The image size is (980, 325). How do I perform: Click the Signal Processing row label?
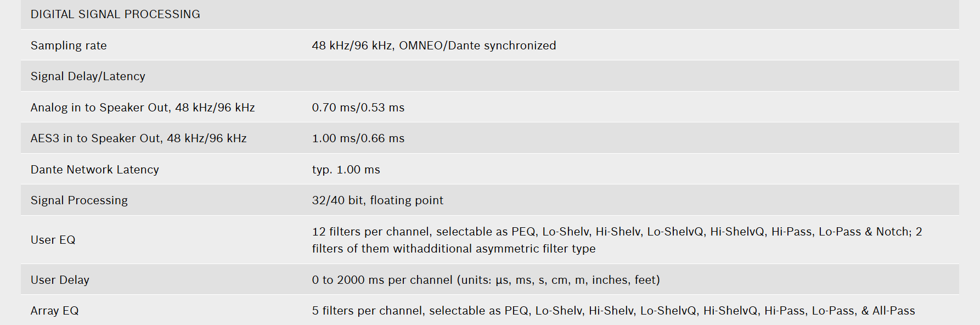click(x=79, y=200)
